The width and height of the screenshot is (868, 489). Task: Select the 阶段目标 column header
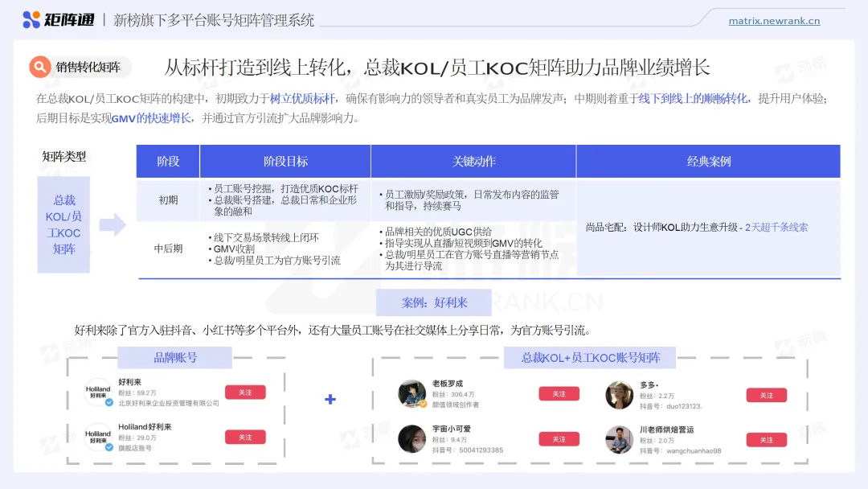point(285,161)
